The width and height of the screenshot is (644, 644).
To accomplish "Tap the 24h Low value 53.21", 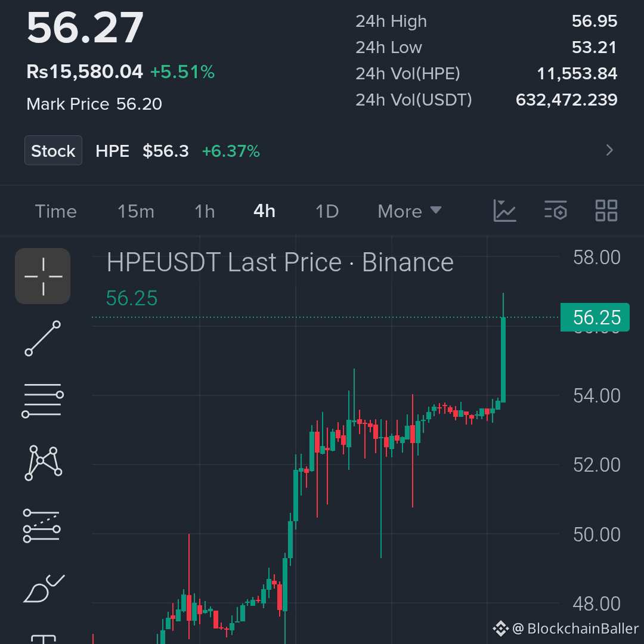I will (x=595, y=47).
